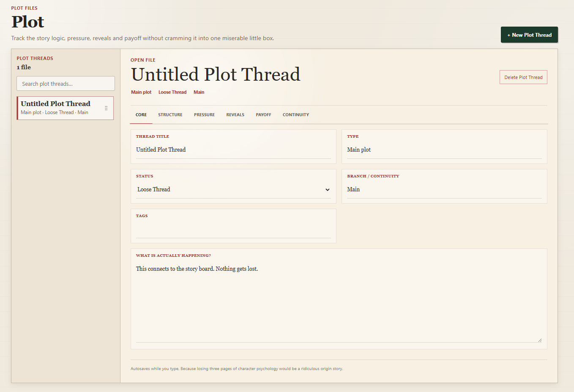Click the 'Main' tag under the heading

point(199,92)
